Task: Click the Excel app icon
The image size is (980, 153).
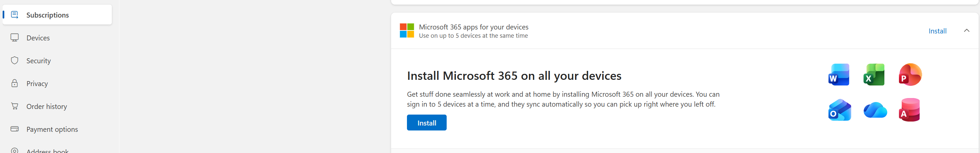Action: (873, 75)
